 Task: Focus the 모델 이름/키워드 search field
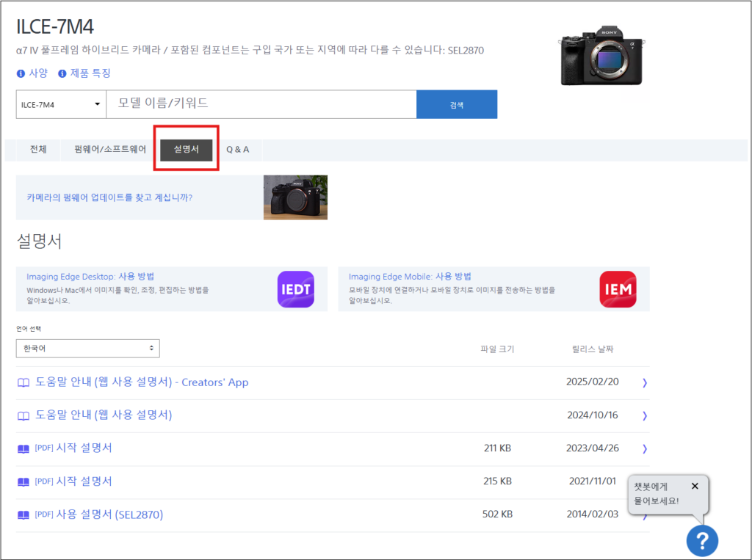261,104
